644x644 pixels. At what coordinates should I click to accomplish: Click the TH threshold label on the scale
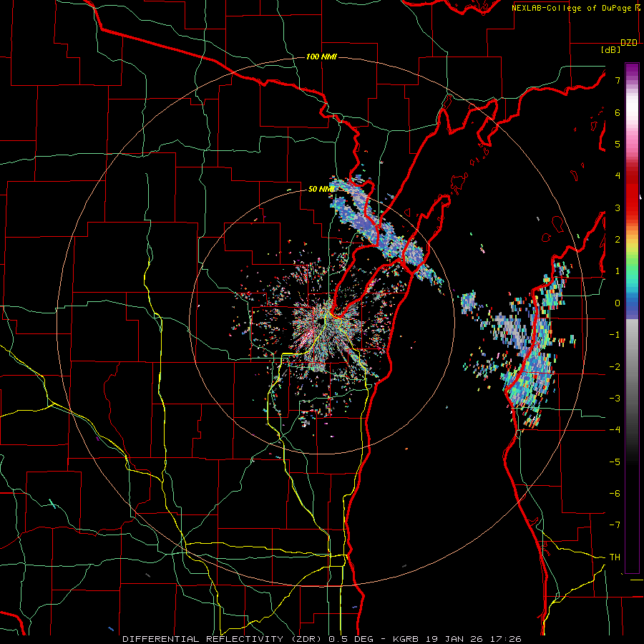tap(615, 557)
